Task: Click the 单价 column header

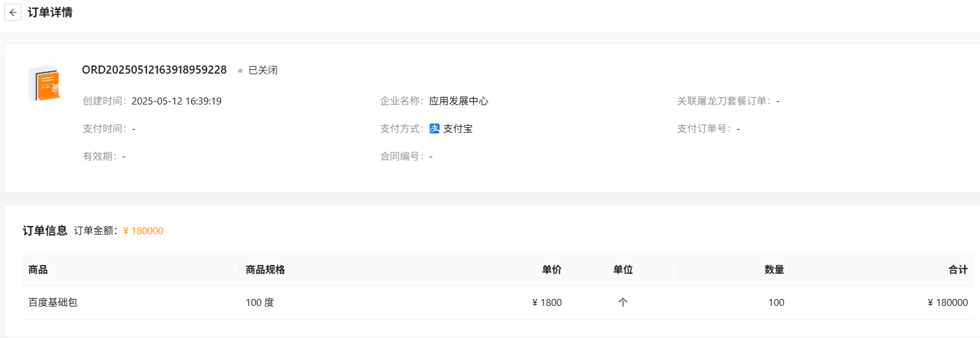Action: click(x=552, y=269)
